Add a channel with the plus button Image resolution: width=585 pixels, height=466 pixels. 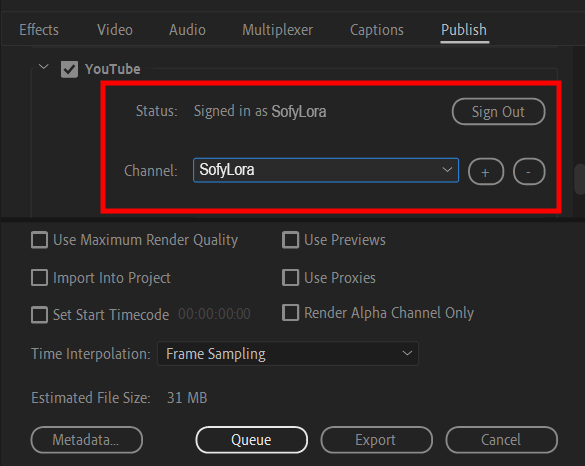485,172
